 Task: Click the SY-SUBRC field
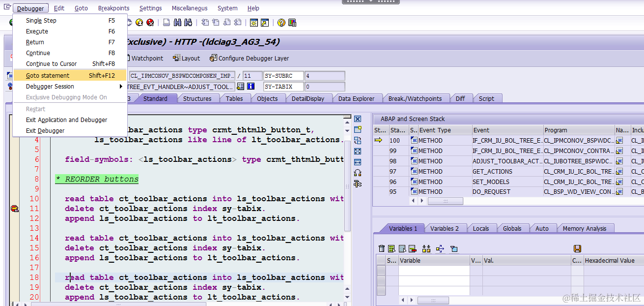click(x=283, y=76)
